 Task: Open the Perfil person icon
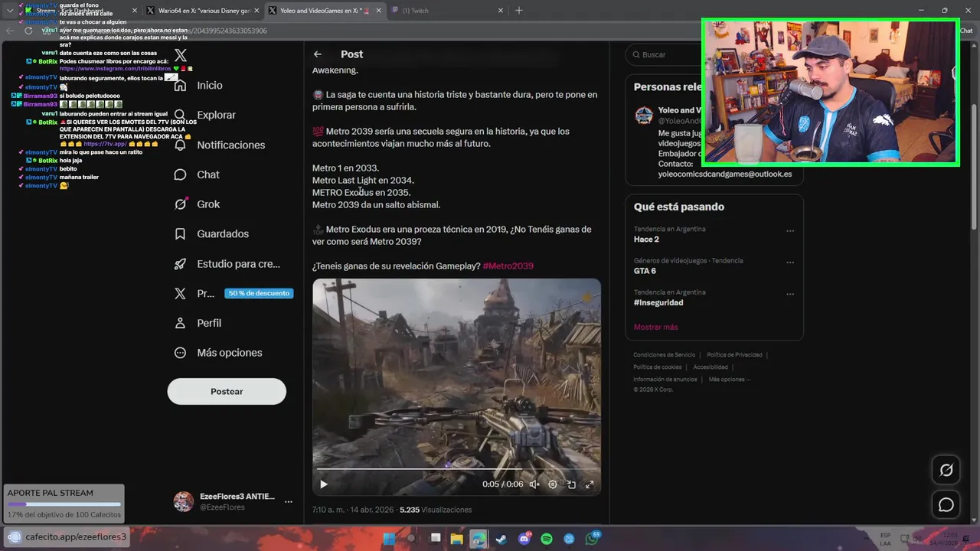click(x=180, y=323)
